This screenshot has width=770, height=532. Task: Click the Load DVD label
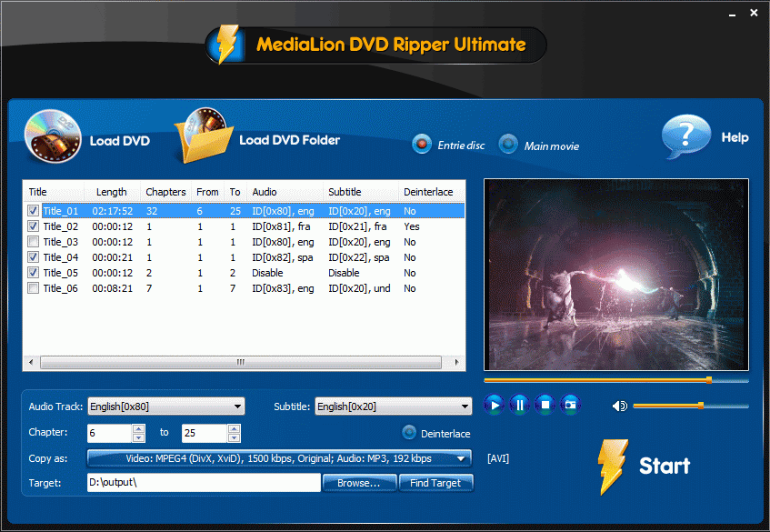tap(119, 141)
